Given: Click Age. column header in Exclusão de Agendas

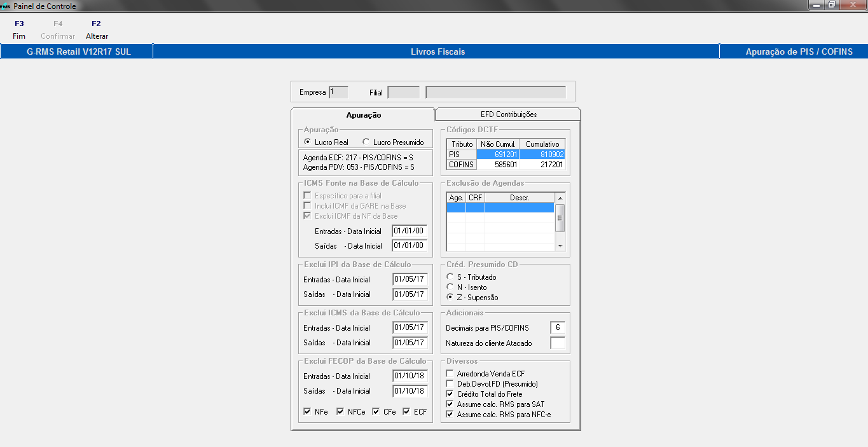Looking at the screenshot, I should pyautogui.click(x=456, y=198).
